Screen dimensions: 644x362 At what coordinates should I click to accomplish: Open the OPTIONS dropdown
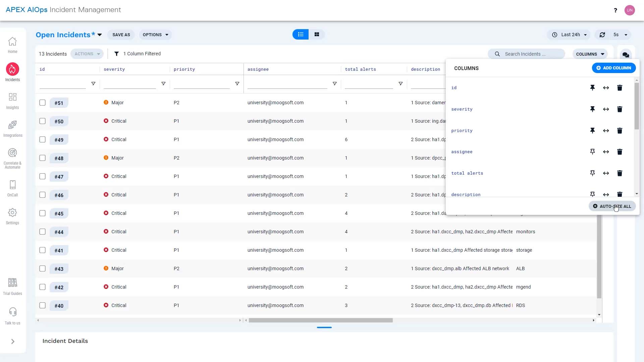155,35
